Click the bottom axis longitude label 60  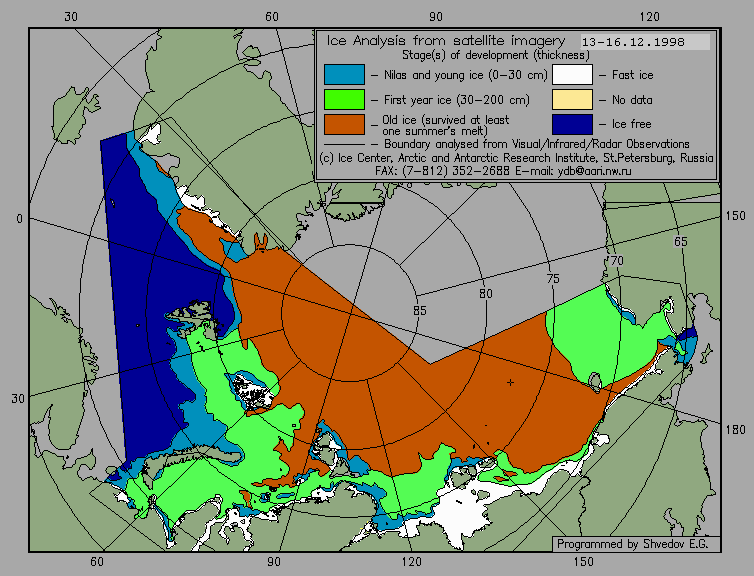click(x=97, y=562)
